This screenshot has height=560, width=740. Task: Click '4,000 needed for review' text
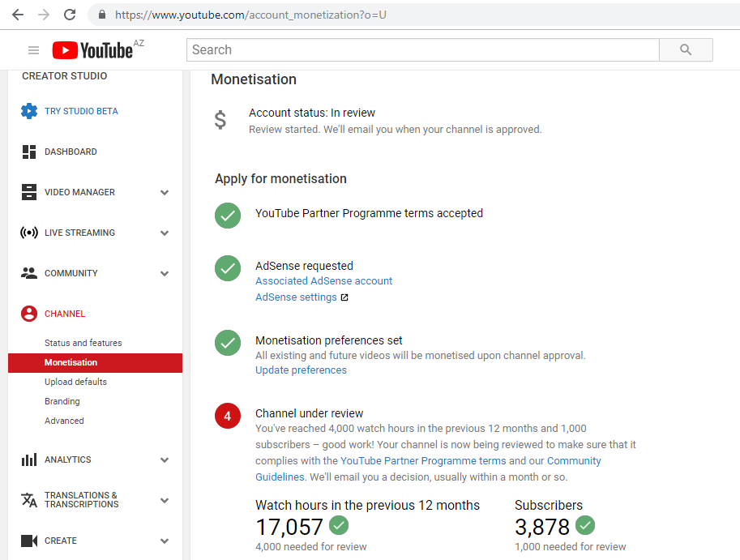(x=311, y=547)
